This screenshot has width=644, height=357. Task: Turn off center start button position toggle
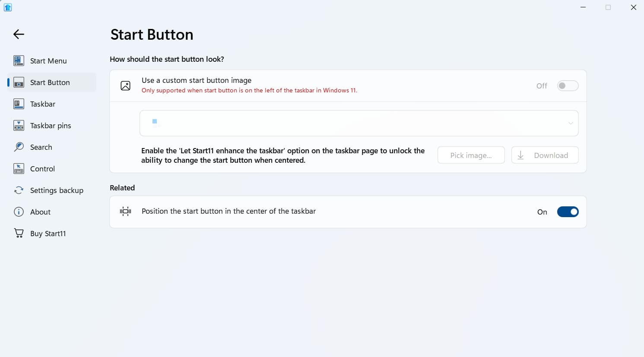pyautogui.click(x=568, y=212)
